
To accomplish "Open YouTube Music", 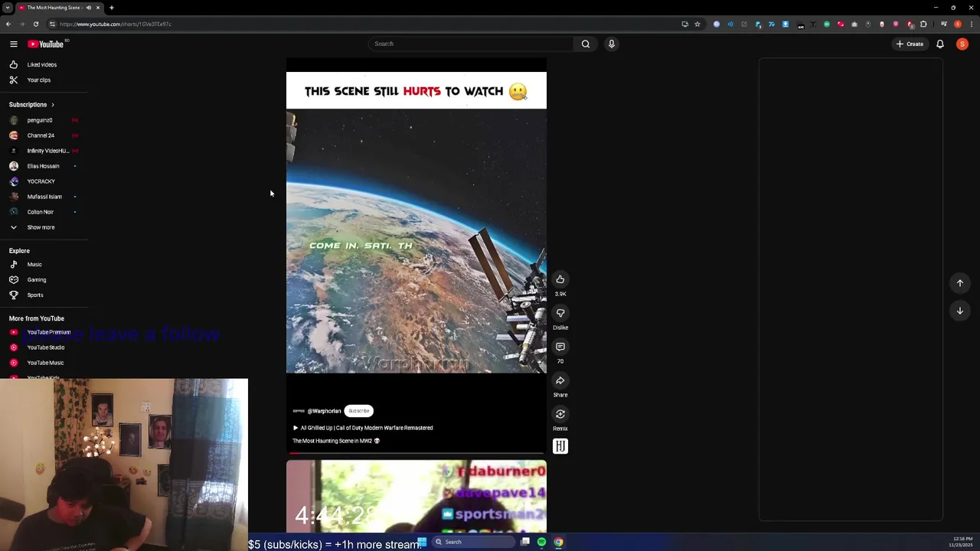I will click(45, 363).
